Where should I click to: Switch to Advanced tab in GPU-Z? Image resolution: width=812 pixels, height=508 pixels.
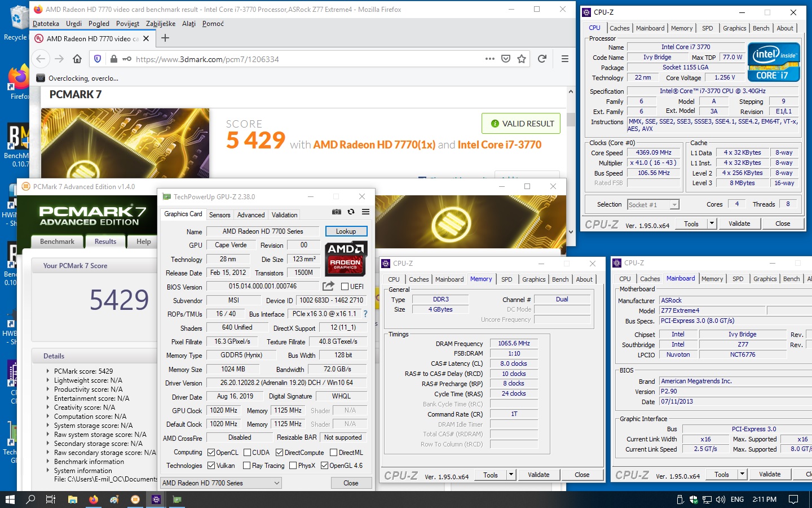251,215
